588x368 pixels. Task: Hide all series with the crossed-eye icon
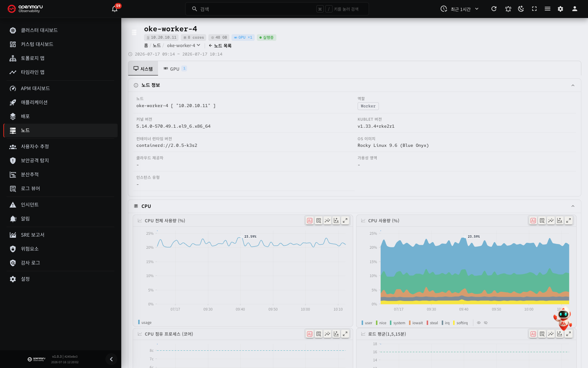(486, 323)
